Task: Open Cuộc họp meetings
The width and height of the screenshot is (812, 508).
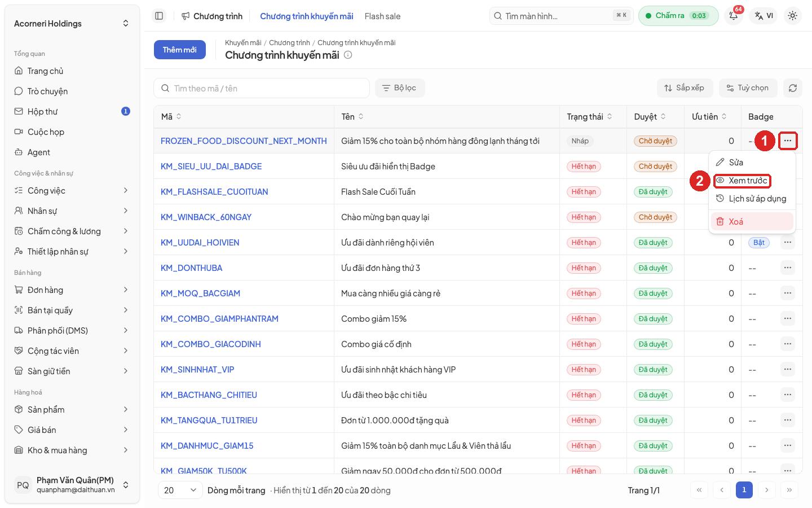Action: (72, 132)
